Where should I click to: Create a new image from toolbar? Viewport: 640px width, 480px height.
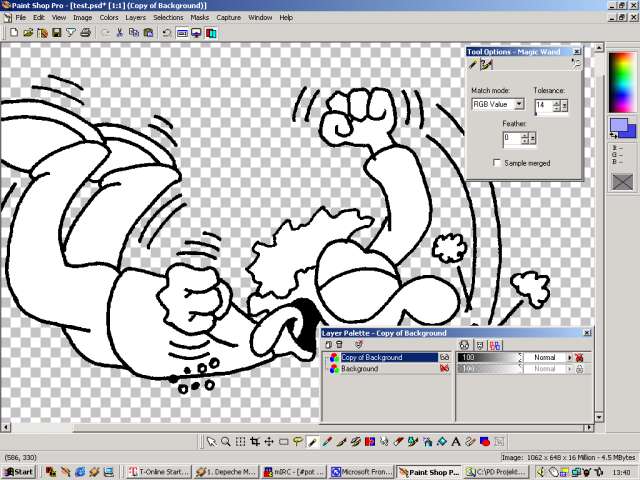pos(14,33)
